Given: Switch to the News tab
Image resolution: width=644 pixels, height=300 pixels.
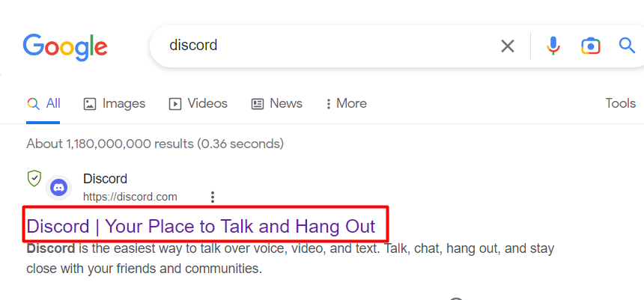Looking at the screenshot, I should [276, 103].
